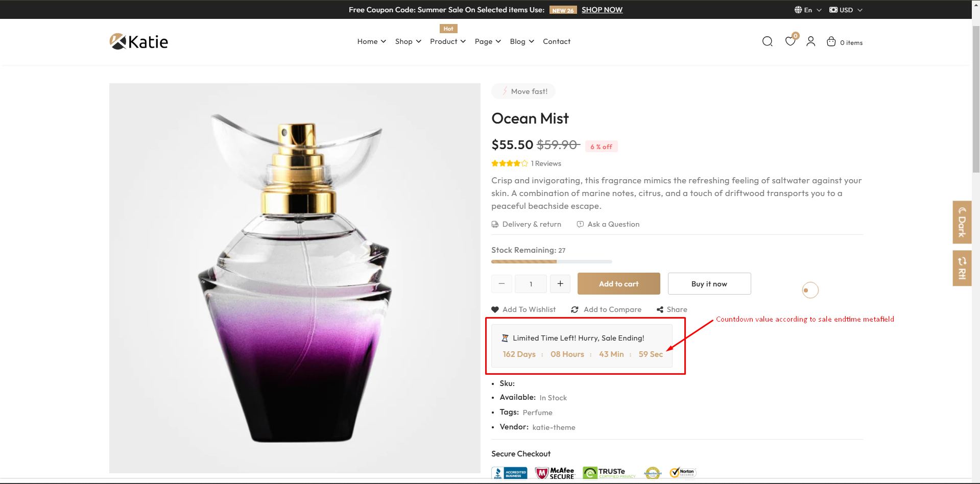The height and width of the screenshot is (484, 980).
Task: Toggle Dark mode from the side panel
Action: pyautogui.click(x=962, y=222)
